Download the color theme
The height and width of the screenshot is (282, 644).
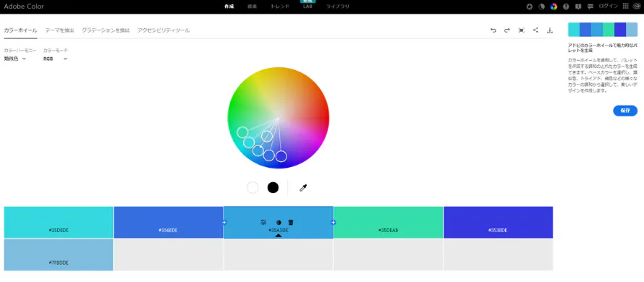(549, 30)
